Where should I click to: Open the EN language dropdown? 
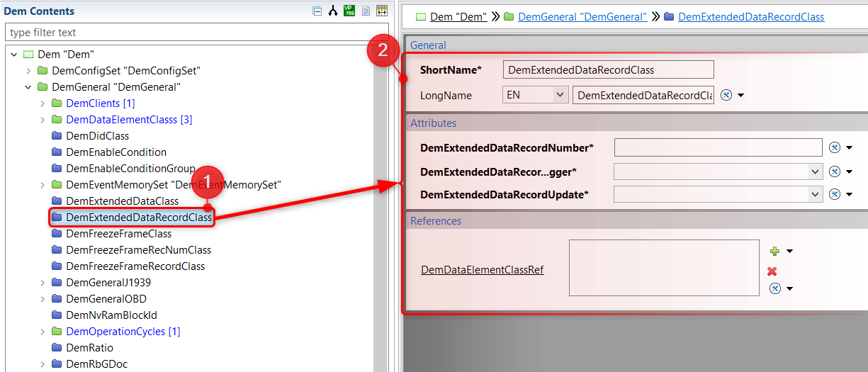click(536, 94)
